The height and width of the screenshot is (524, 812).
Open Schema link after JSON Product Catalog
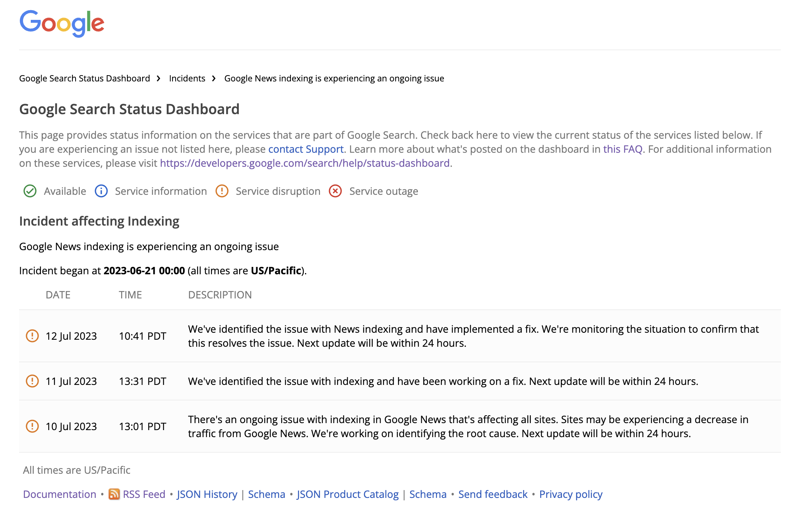click(428, 494)
